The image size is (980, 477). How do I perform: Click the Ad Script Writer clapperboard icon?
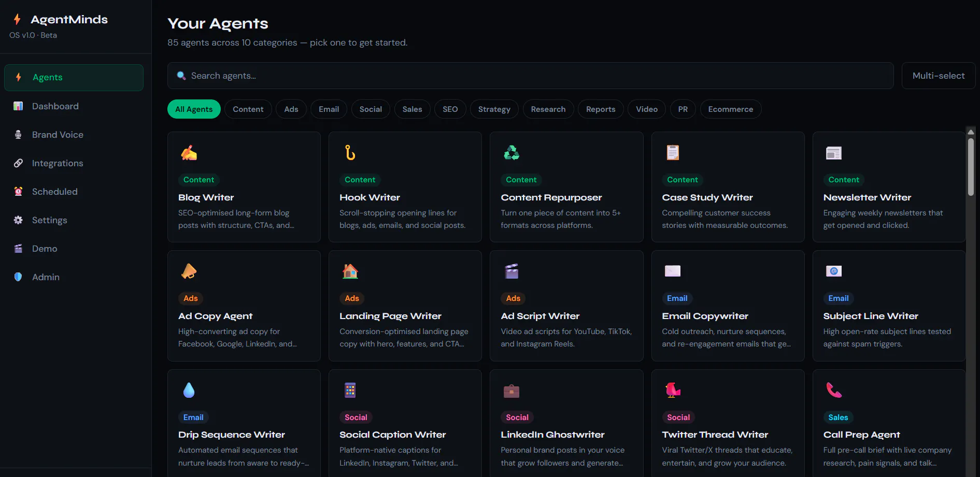pos(512,271)
